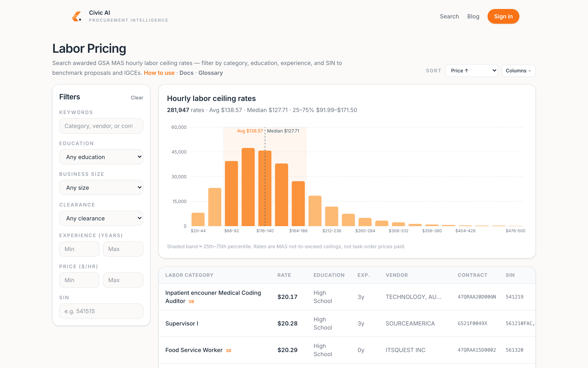Open the Any size dropdown
Image resolution: width=588 pixels, height=368 pixels.
pos(101,187)
